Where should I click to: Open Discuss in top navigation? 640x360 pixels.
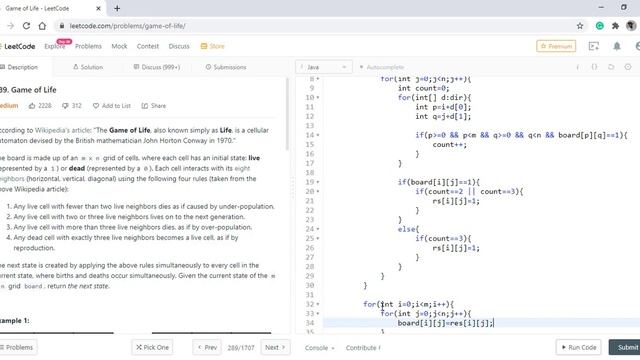[x=179, y=46]
